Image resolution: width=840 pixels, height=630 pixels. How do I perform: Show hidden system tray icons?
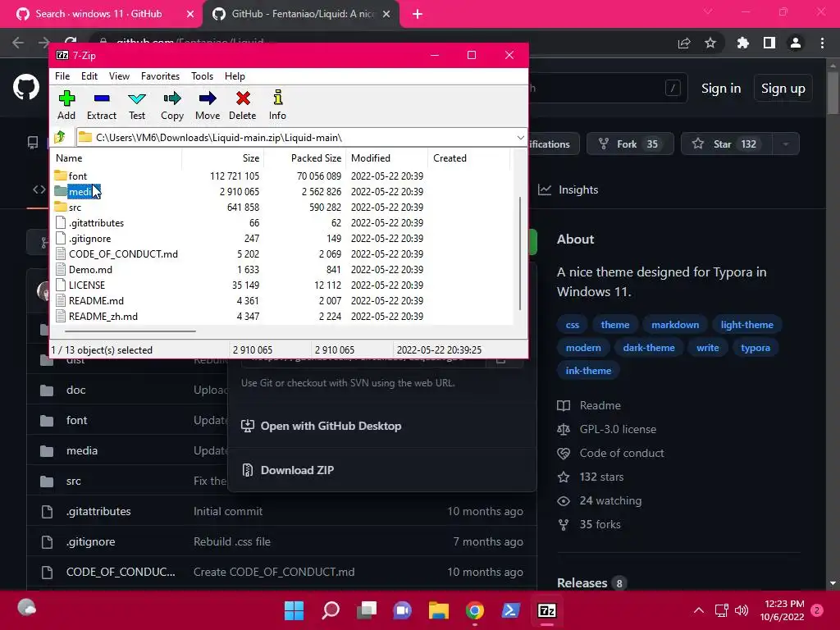[x=699, y=610]
